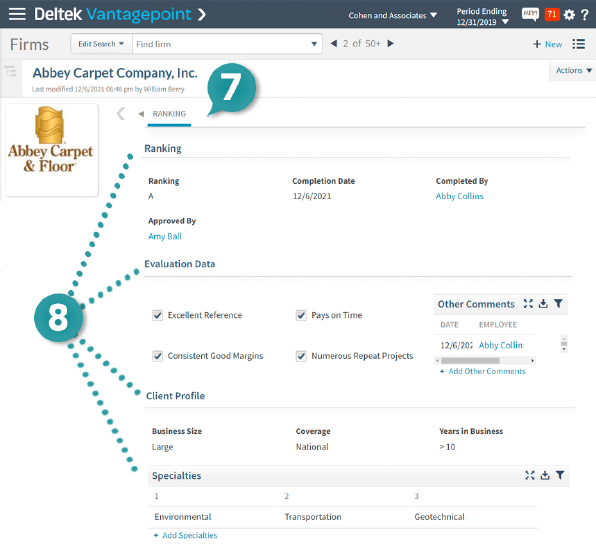Screen dimensions: 596x545
Task: Go to next firm record arrow
Action: pos(390,44)
